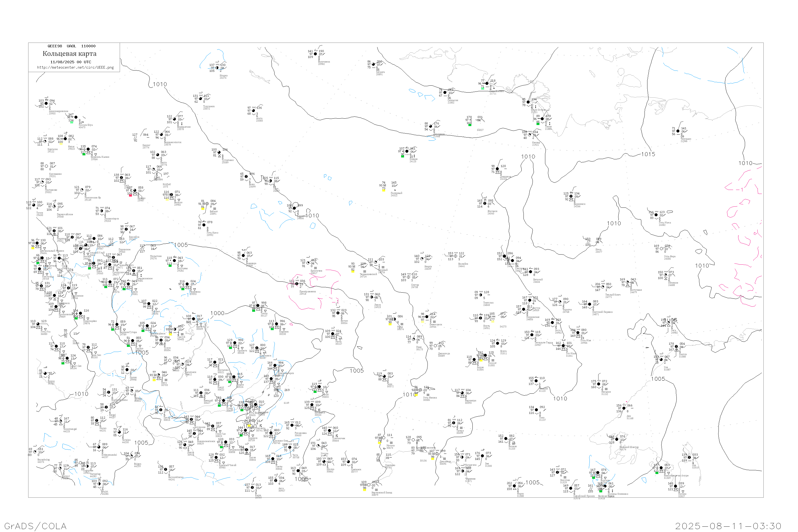Click the GrADS/COLA footer text

tap(35, 526)
